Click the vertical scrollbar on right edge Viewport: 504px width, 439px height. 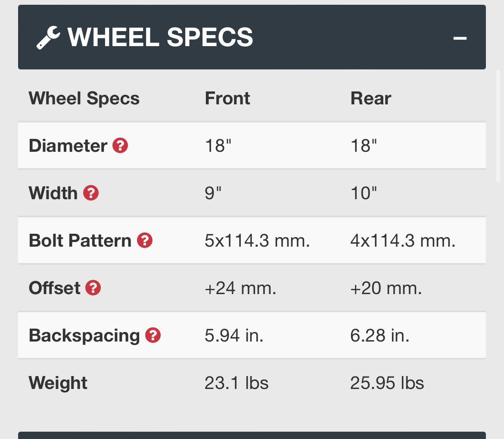click(498, 126)
